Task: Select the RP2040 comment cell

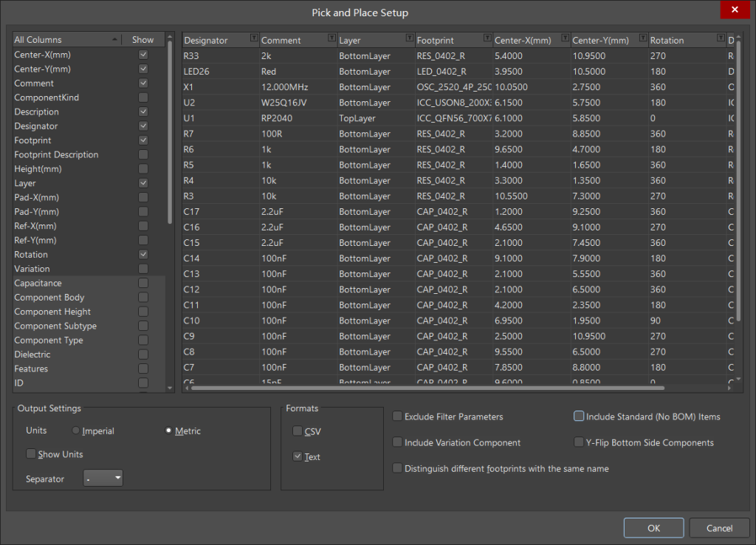Action: coord(298,118)
